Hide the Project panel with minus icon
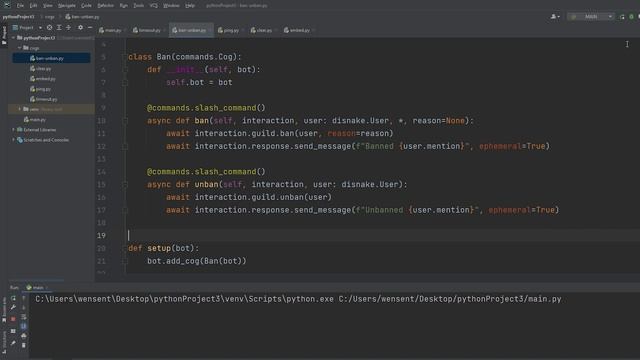Image resolution: width=640 pixels, height=360 pixels. [x=90, y=28]
